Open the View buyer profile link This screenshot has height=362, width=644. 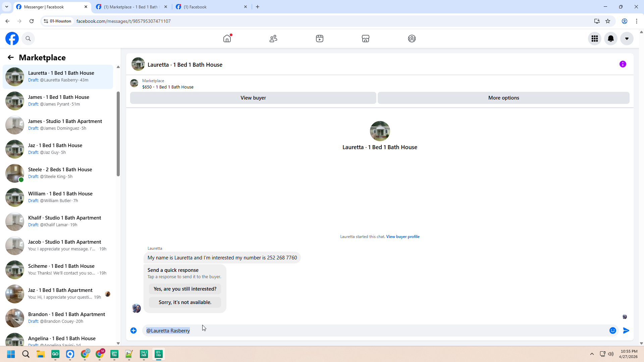tap(402, 237)
